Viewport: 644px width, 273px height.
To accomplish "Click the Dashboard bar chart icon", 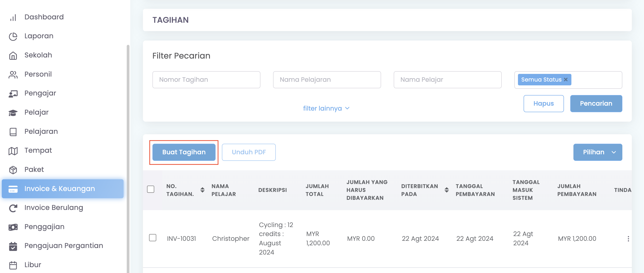I will (13, 17).
